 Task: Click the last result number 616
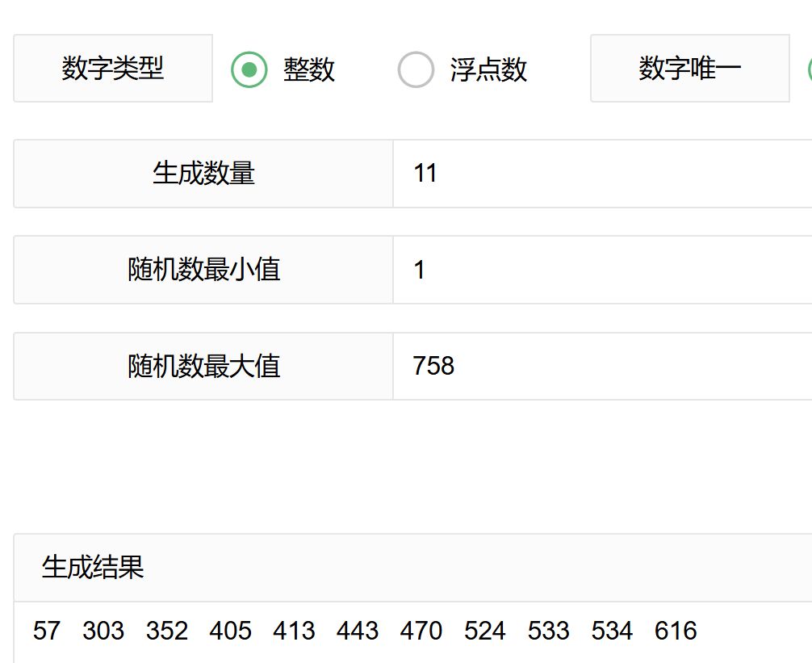[x=676, y=631]
